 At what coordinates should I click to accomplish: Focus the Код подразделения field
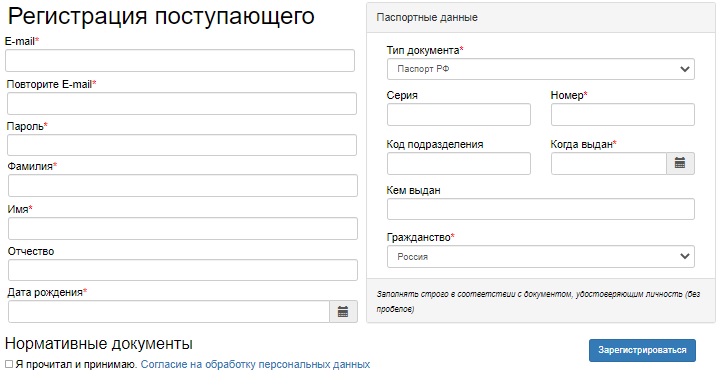point(459,163)
